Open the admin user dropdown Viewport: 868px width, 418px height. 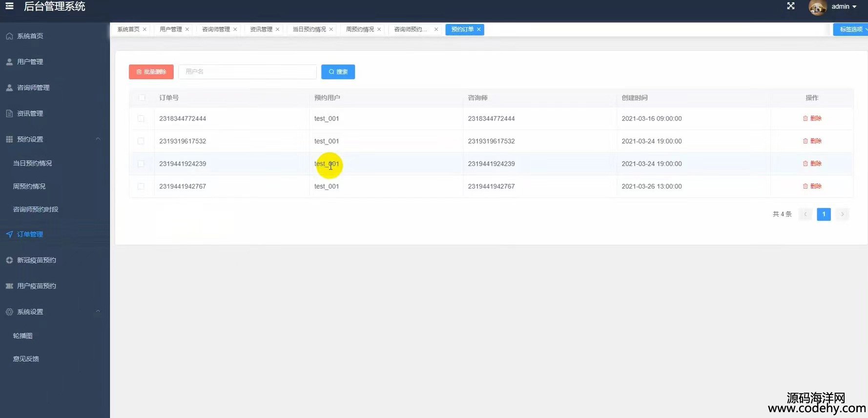(x=844, y=7)
